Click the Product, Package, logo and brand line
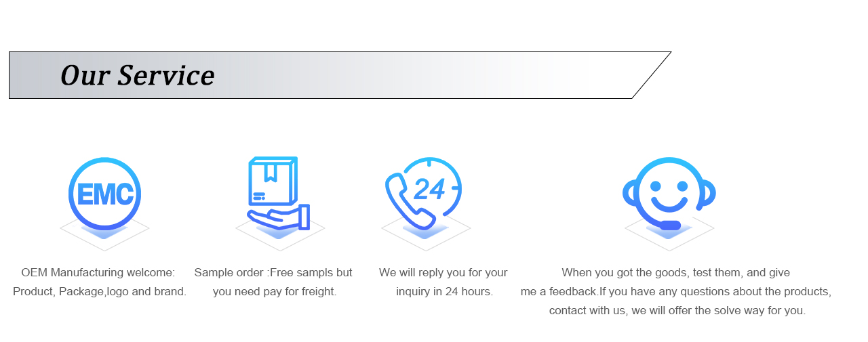 tap(100, 292)
